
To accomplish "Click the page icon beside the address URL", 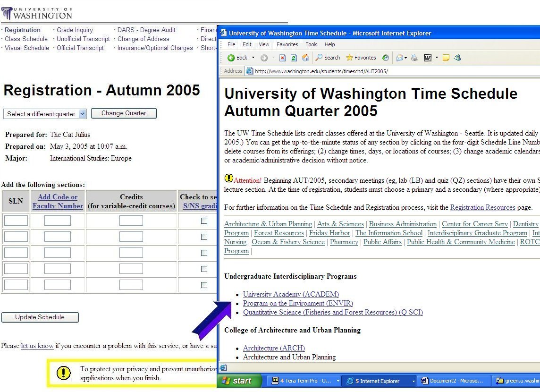I will pos(249,71).
